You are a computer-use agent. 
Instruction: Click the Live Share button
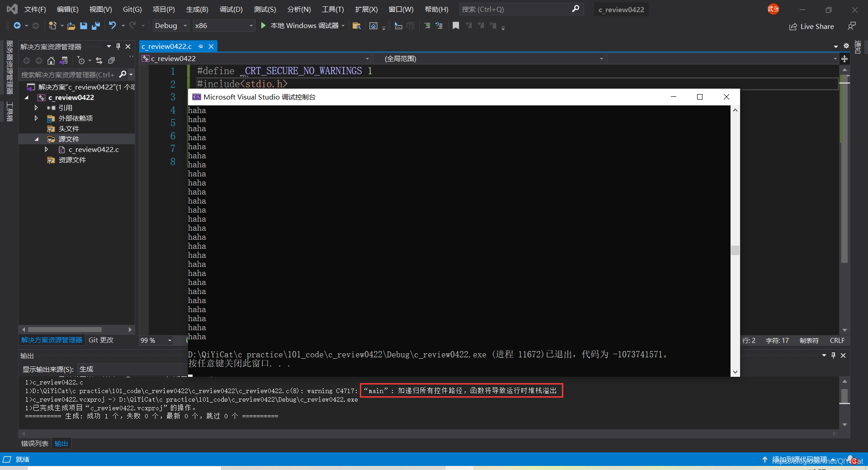click(x=812, y=26)
